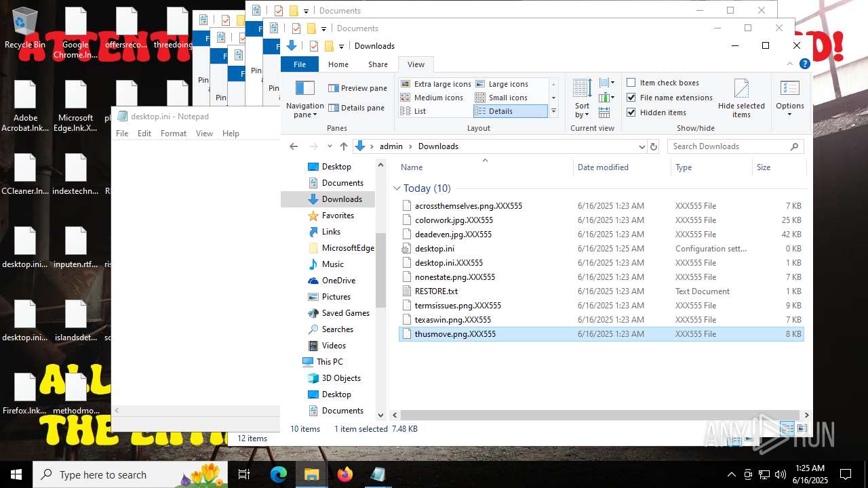Click the search magnifier icon
The image size is (868, 488).
794,146
